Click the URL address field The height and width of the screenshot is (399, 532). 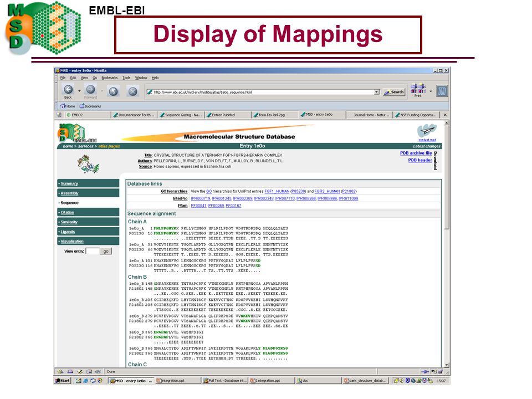click(260, 92)
